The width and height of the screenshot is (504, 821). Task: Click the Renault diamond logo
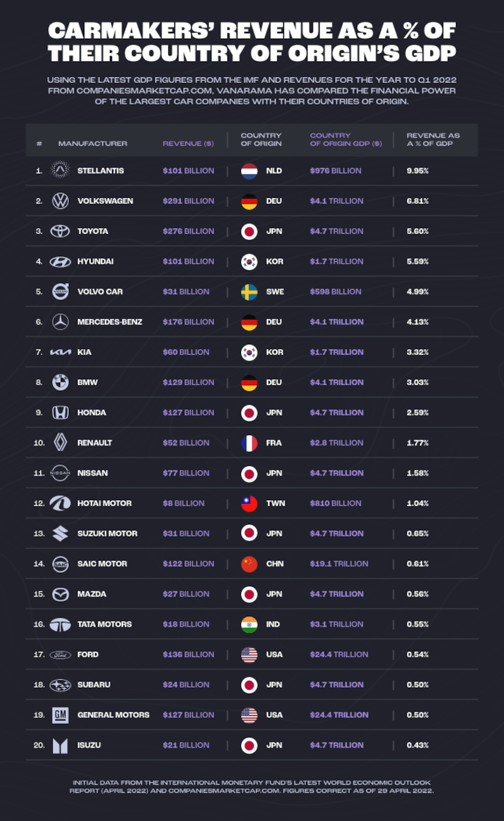[60, 442]
